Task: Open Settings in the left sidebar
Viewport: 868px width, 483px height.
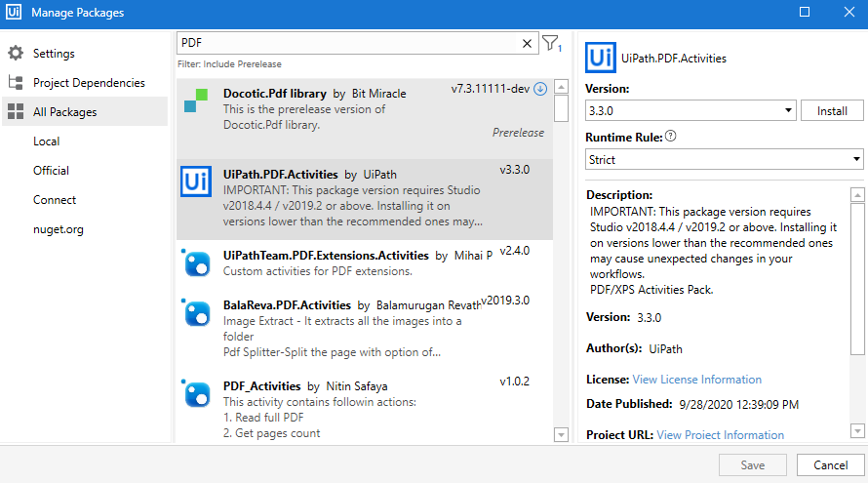Action: pyautogui.click(x=54, y=53)
